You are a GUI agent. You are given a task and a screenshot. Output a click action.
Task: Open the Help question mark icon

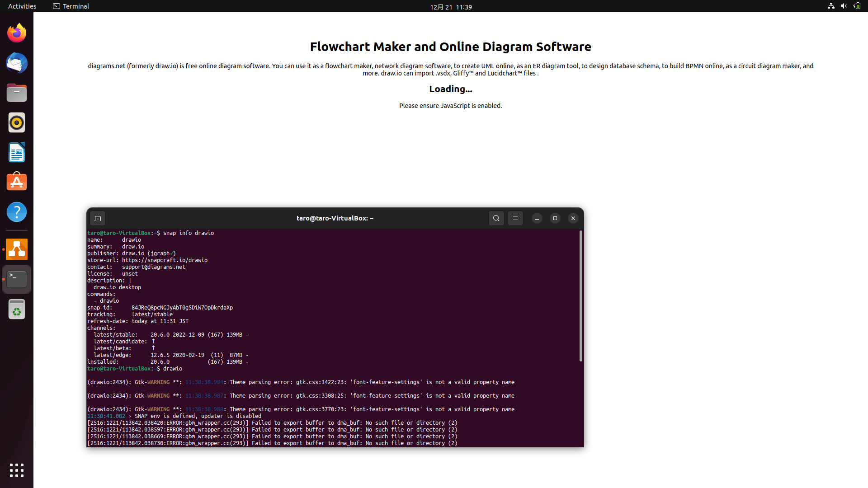17,212
